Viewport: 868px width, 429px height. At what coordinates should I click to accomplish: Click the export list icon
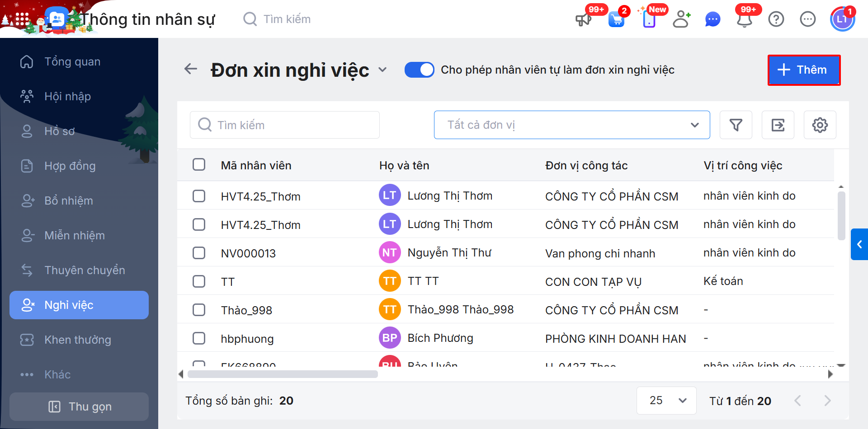click(x=778, y=125)
